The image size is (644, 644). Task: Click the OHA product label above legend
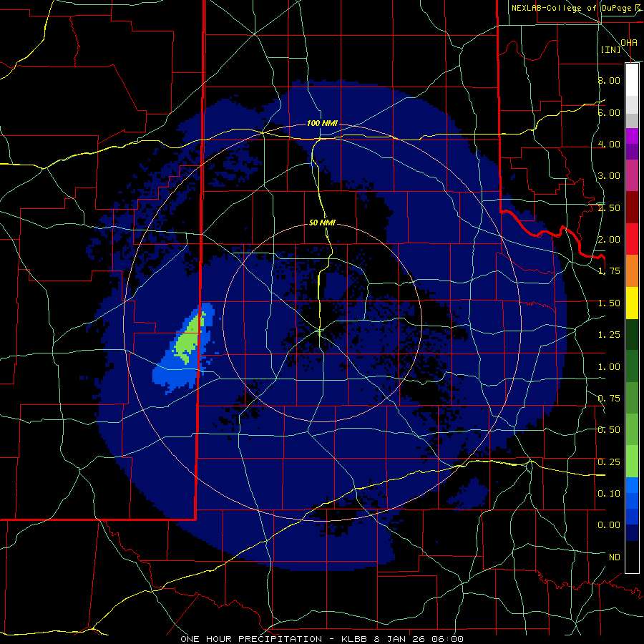point(629,42)
